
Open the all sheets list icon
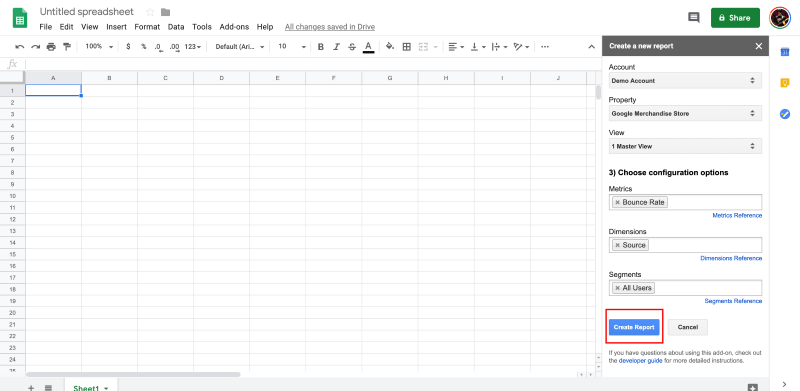click(x=48, y=388)
